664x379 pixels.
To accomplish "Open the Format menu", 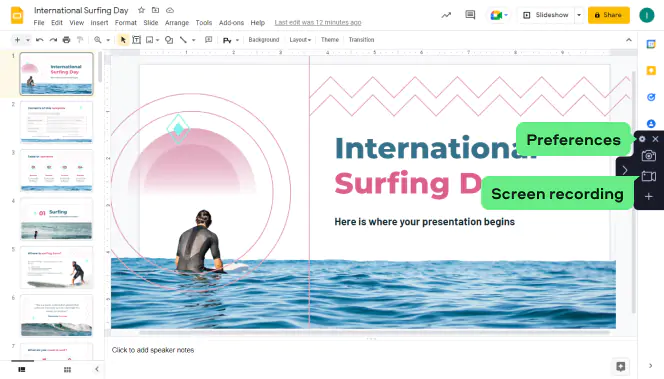I will (x=126, y=23).
